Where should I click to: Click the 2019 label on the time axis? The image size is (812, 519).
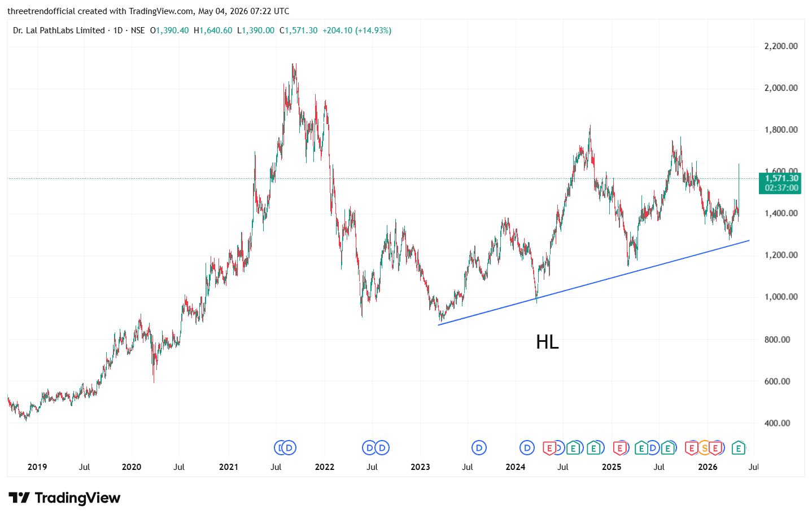click(37, 467)
